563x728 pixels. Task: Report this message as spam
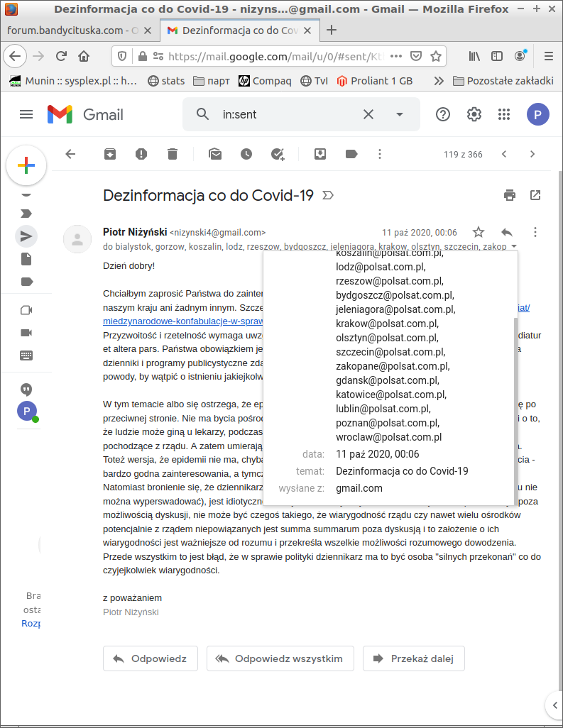click(141, 154)
